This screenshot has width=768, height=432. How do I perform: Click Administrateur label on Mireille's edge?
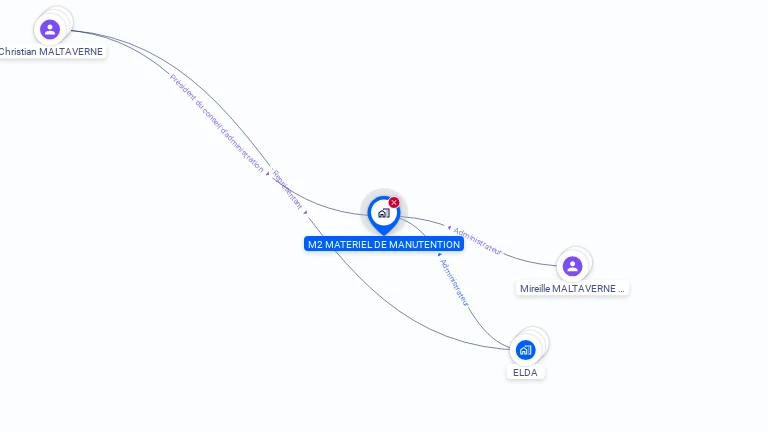tap(477, 241)
